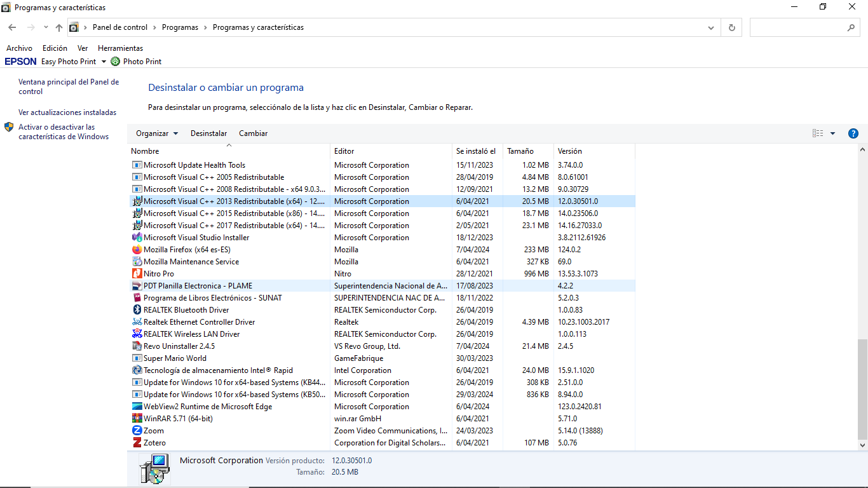Viewport: 868px width, 488px height.
Task: Click the Desinstalar button
Action: point(208,133)
